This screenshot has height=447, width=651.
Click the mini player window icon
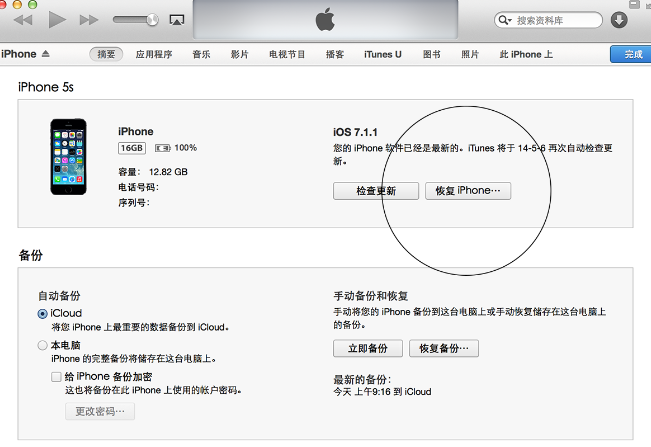click(634, 5)
